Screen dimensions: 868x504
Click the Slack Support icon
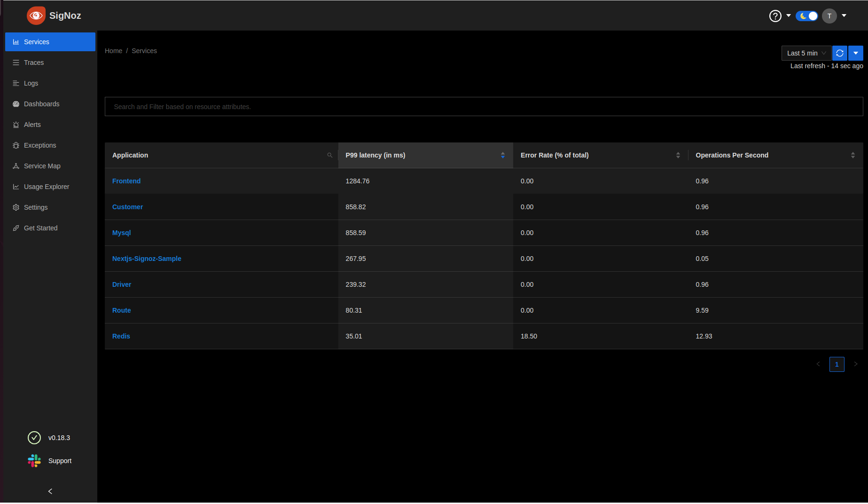pos(34,461)
